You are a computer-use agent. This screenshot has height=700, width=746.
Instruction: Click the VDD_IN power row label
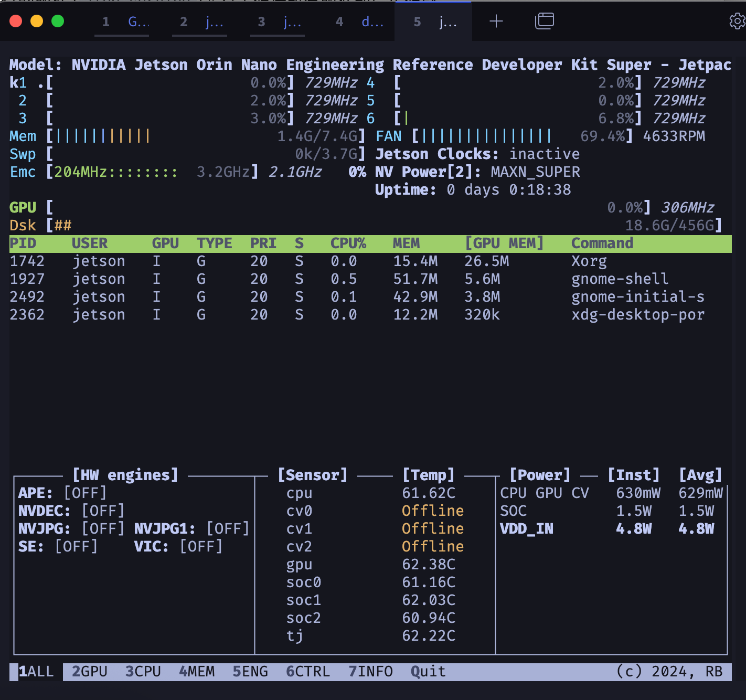click(527, 529)
